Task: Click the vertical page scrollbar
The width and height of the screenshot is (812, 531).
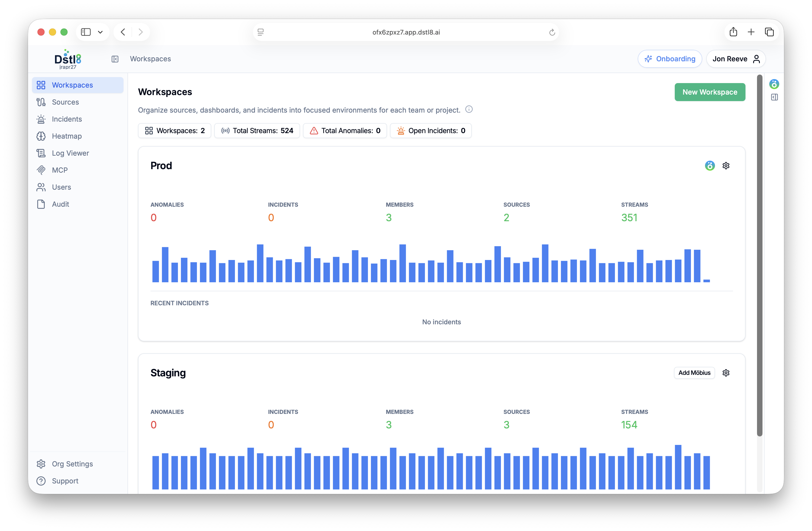Action: (x=759, y=256)
